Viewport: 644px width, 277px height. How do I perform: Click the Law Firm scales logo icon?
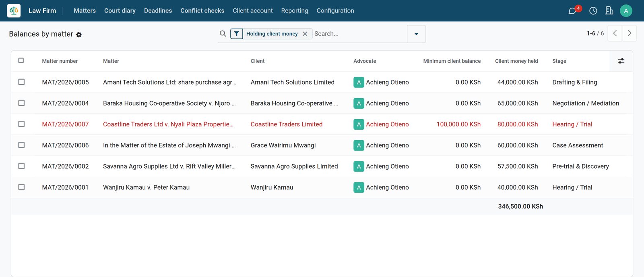(14, 10)
